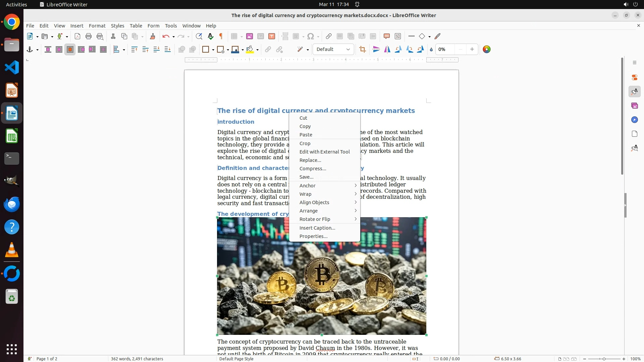Click the Rotate 90° right icon
644x362 pixels.
tap(410, 50)
